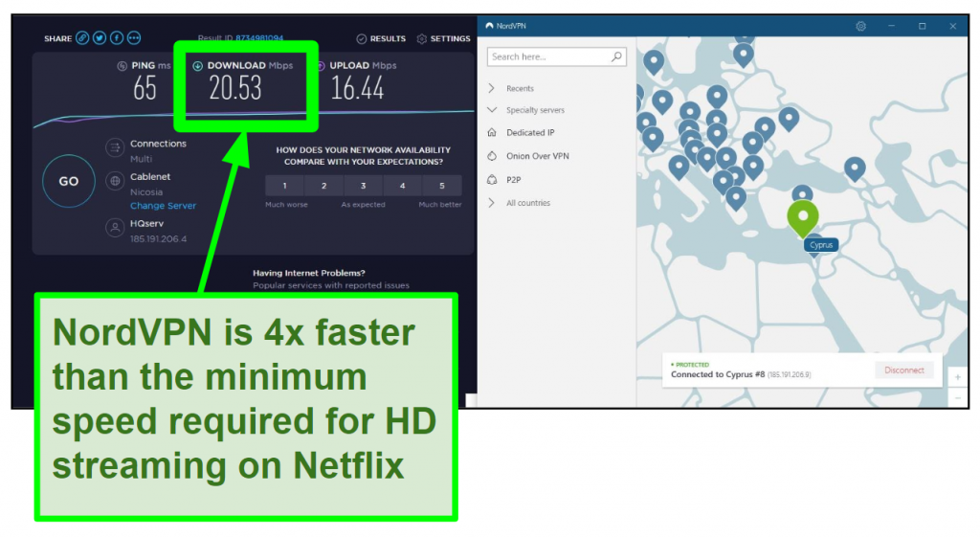Click the Cyprus label on map
This screenshot has height=538, width=980.
tap(820, 245)
